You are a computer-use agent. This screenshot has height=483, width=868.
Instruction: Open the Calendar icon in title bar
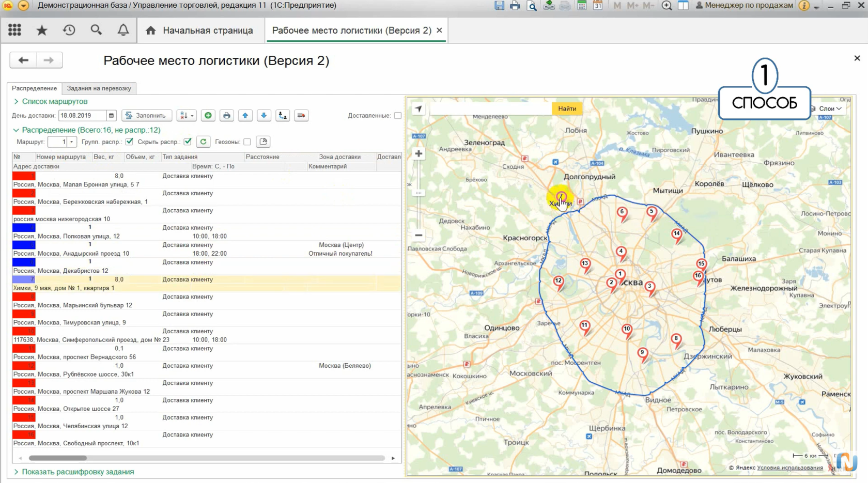point(598,6)
